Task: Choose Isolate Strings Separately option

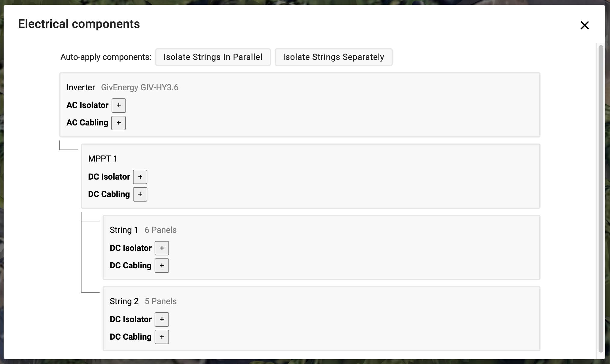Action: tap(334, 57)
